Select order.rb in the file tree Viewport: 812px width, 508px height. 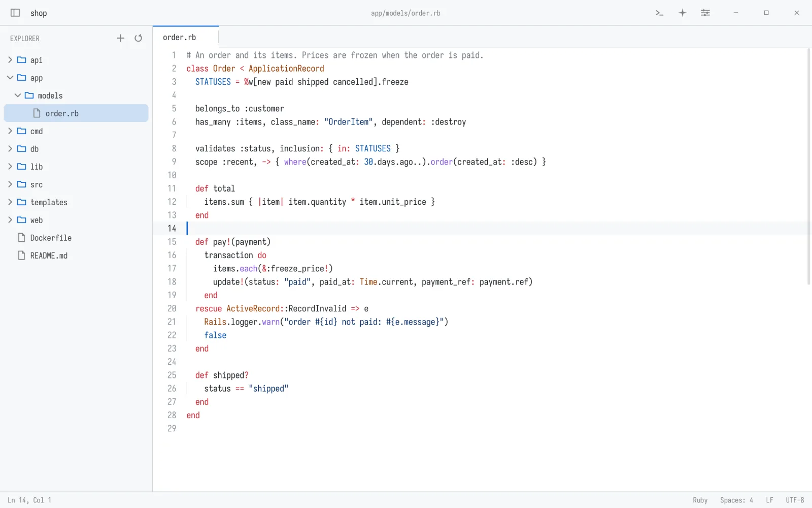coord(76,113)
